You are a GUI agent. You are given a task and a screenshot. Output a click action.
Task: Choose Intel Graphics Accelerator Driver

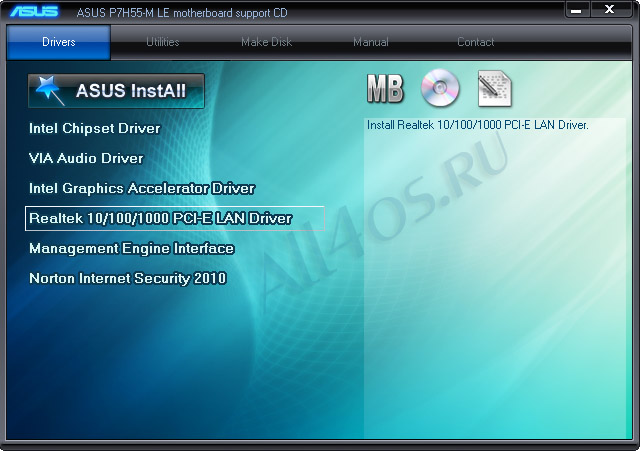[142, 189]
